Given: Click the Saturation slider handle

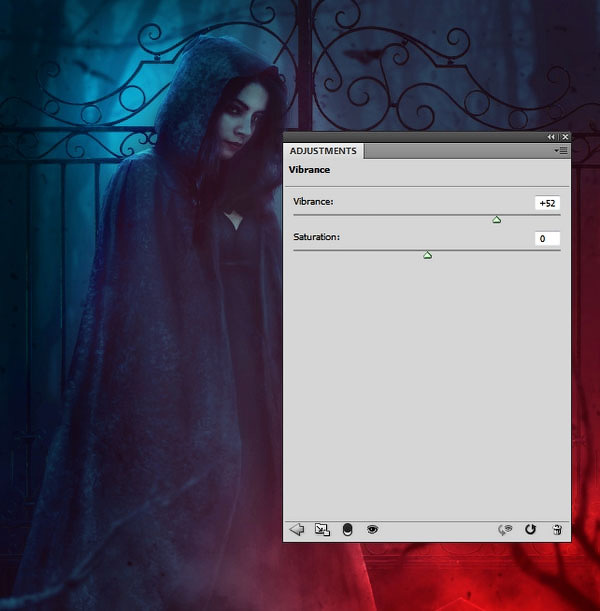Looking at the screenshot, I should click(427, 255).
